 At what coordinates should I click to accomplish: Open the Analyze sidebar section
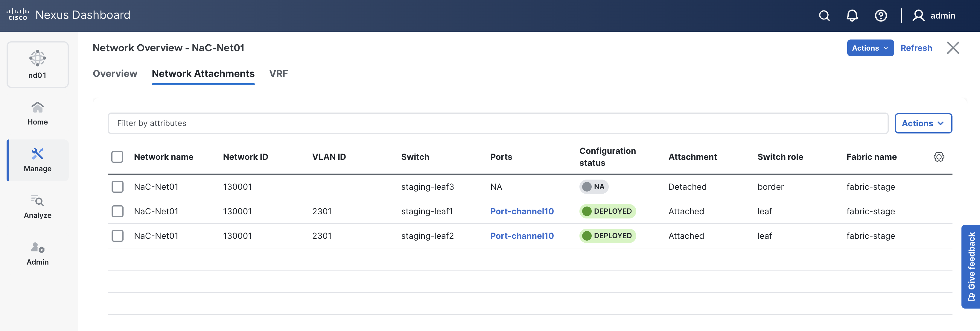(37, 207)
